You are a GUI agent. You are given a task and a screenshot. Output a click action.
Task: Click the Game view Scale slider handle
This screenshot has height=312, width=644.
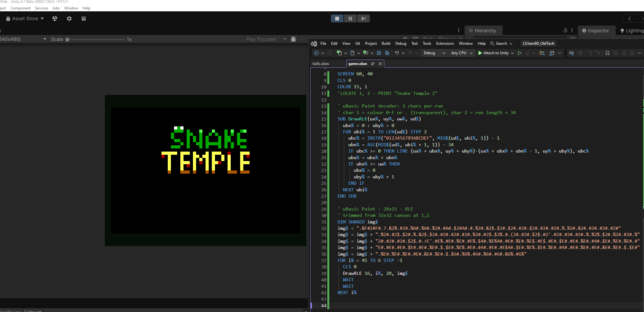click(x=67, y=39)
